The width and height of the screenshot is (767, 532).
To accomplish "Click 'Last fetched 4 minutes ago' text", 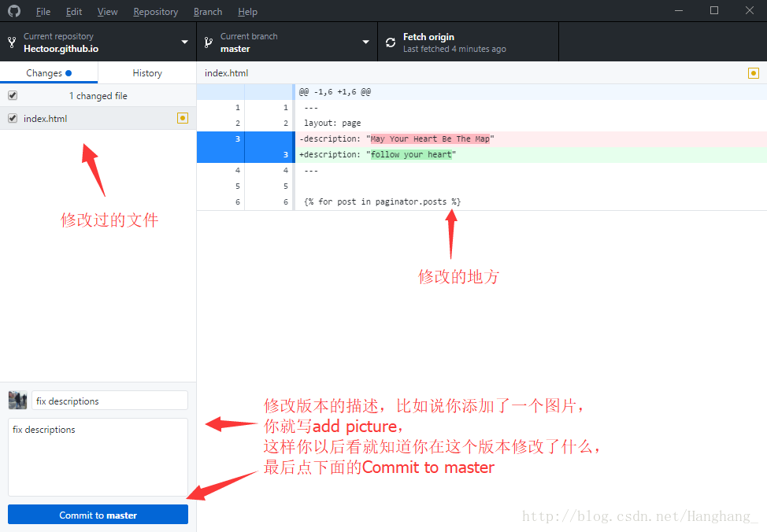I will click(x=454, y=49).
